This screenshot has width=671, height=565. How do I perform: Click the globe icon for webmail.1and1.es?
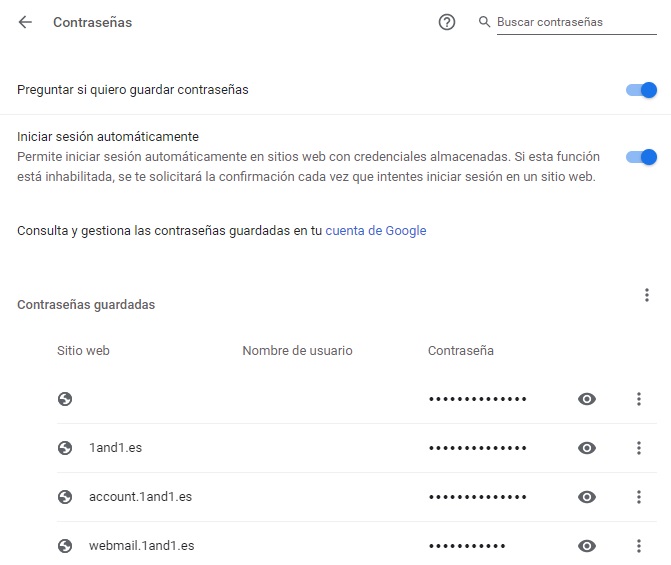click(x=65, y=546)
